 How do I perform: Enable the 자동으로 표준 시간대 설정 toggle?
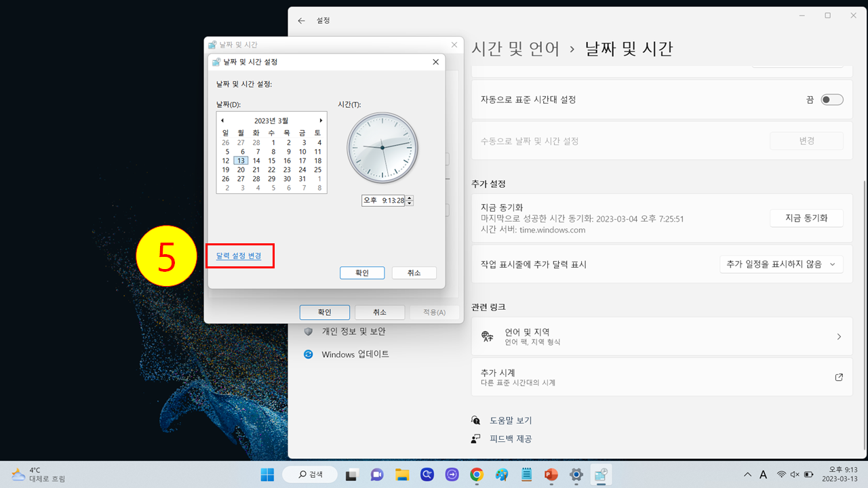click(831, 99)
